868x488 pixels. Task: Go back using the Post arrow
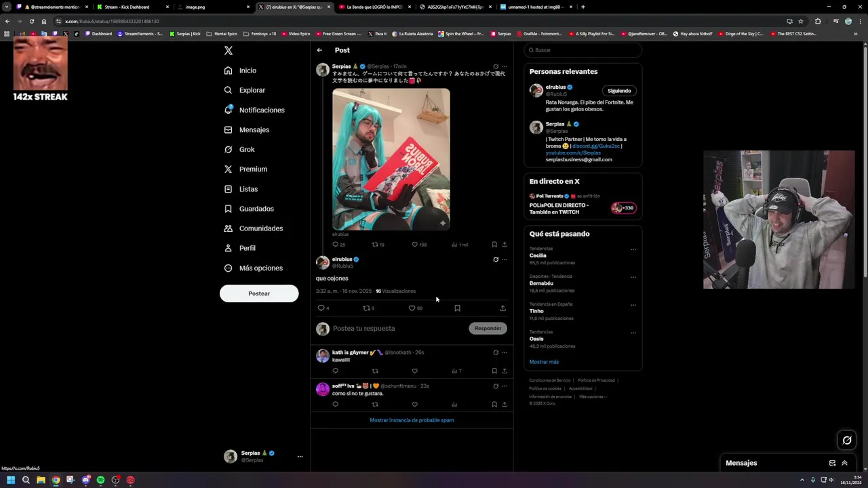pos(319,50)
